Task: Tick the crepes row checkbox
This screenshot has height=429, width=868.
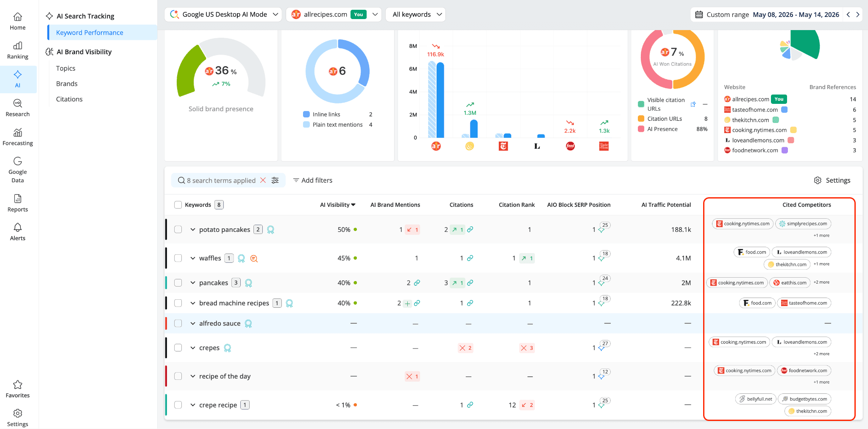Action: coord(178,348)
